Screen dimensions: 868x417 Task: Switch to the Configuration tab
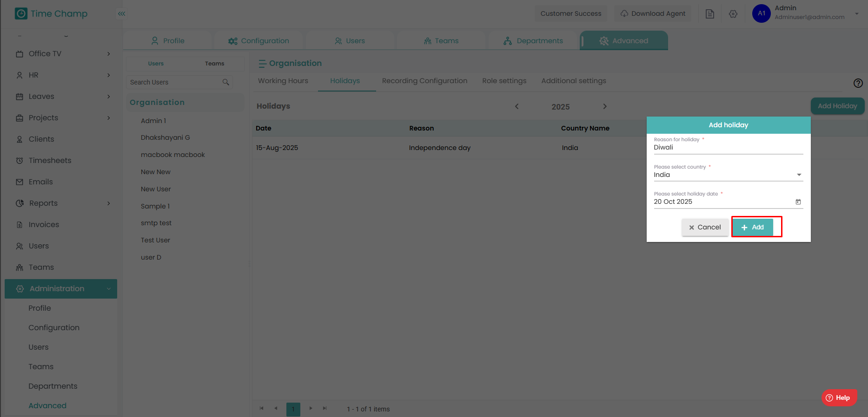(258, 41)
